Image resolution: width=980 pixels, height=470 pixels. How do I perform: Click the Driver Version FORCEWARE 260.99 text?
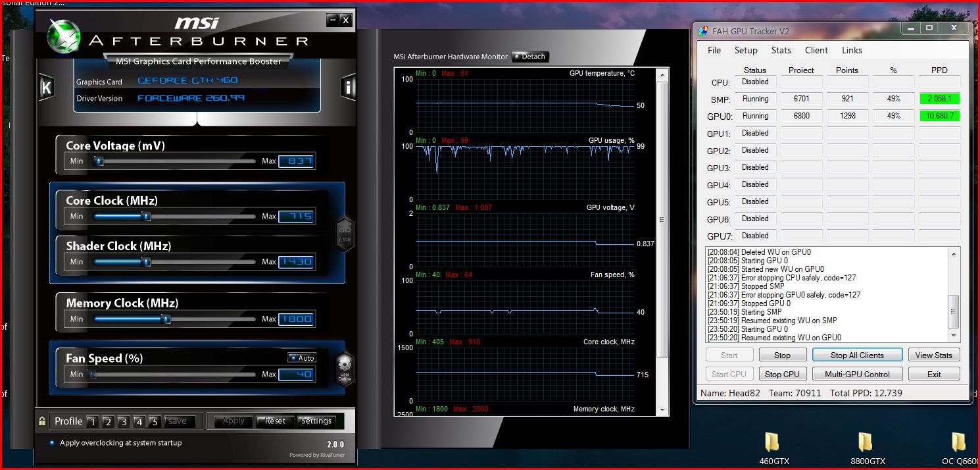pos(191,98)
